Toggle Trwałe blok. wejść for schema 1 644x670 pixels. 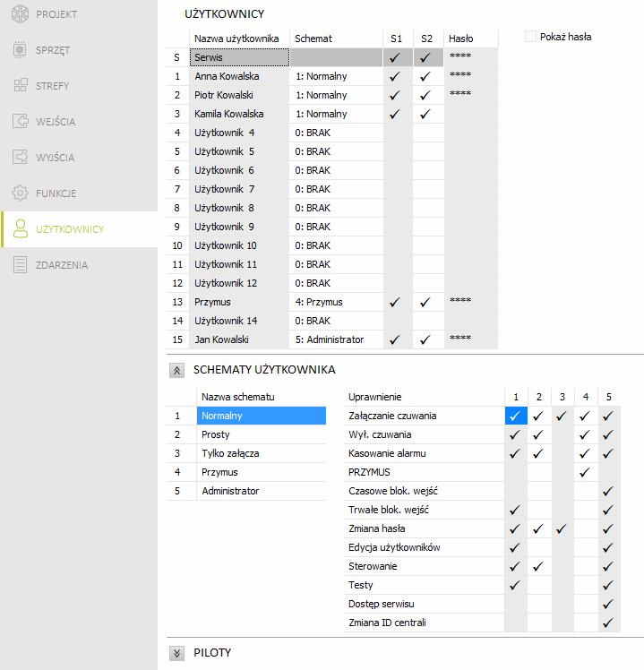(x=515, y=510)
